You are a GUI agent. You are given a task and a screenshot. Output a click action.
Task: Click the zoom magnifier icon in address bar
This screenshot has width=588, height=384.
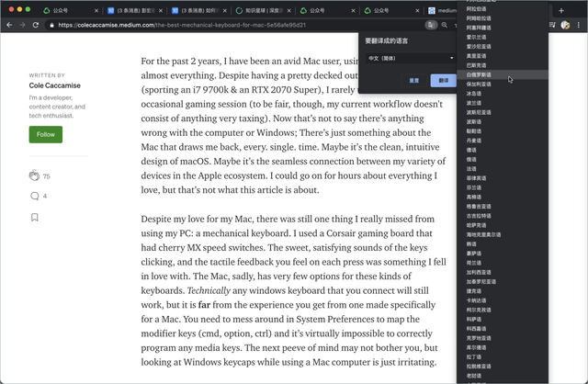(445, 25)
